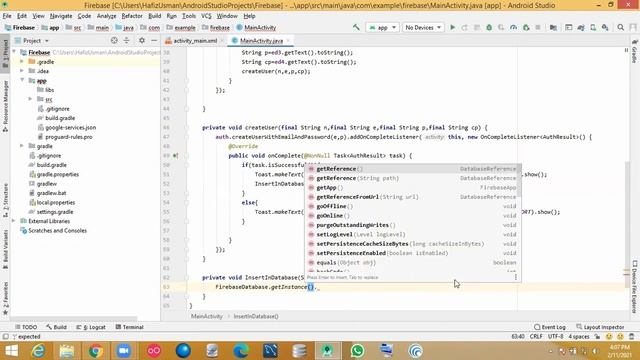Viewport: 640px width, 360px height.
Task: Open Zoom from the taskbar
Action: click(x=124, y=351)
